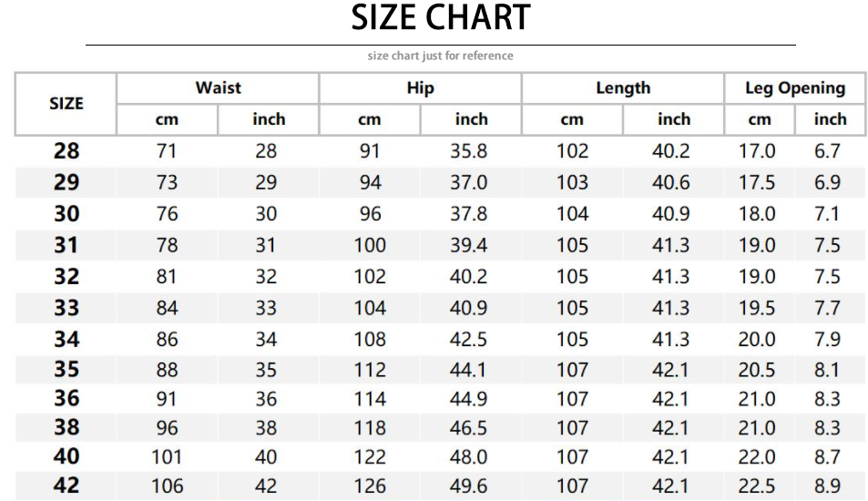868x501 pixels.
Task: Click the 'size chart just for reference' note
Action: point(440,56)
